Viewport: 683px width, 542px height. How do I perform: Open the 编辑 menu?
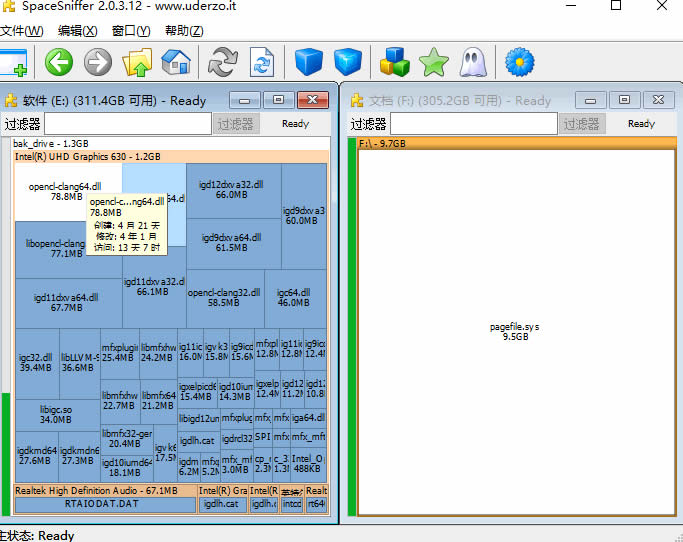78,31
